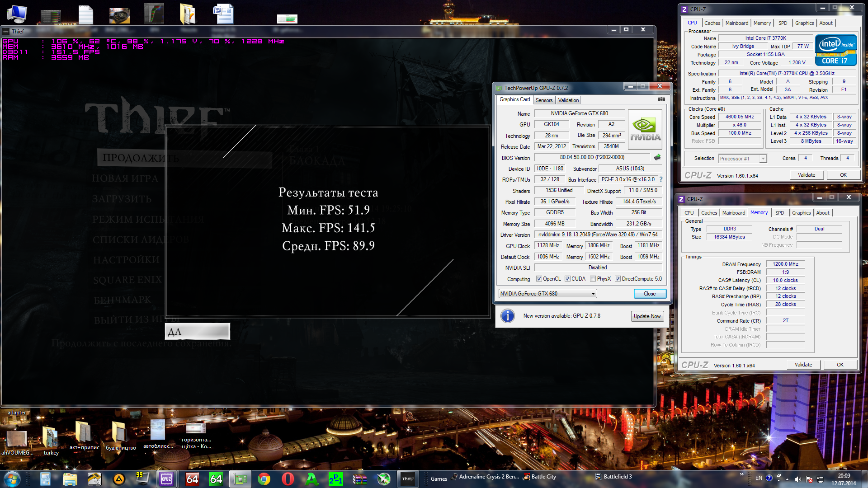Open Opera browser from the taskbar
Viewport: 868px width, 488px height.
tap(288, 479)
